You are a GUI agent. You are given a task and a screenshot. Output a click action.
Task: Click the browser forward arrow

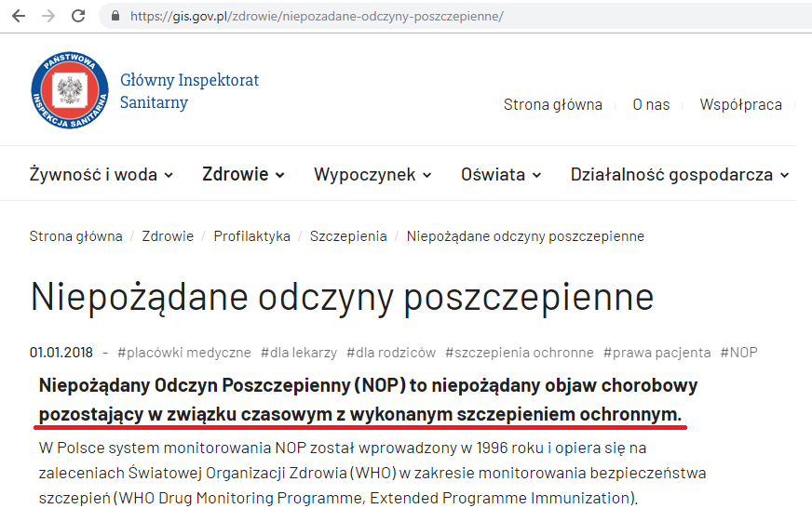point(47,16)
